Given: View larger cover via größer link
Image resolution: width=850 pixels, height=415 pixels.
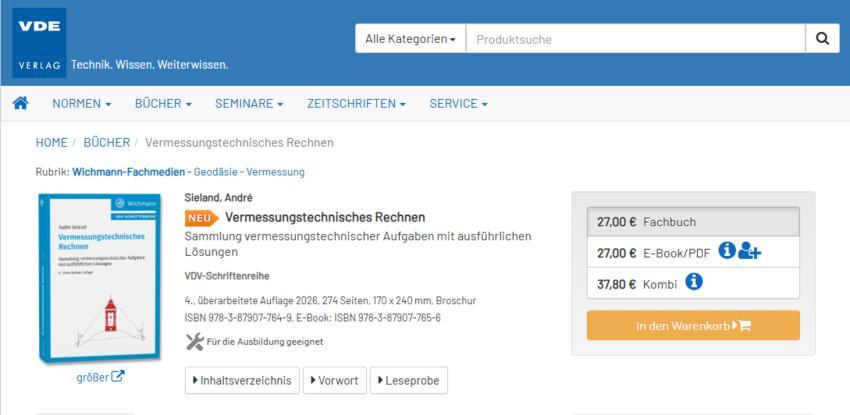Looking at the screenshot, I should point(101,377).
